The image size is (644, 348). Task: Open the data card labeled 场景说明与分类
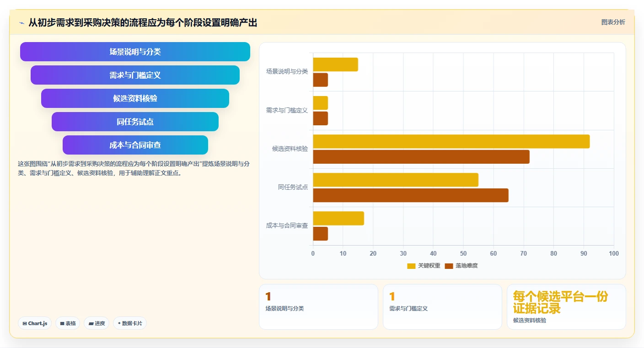(x=318, y=307)
